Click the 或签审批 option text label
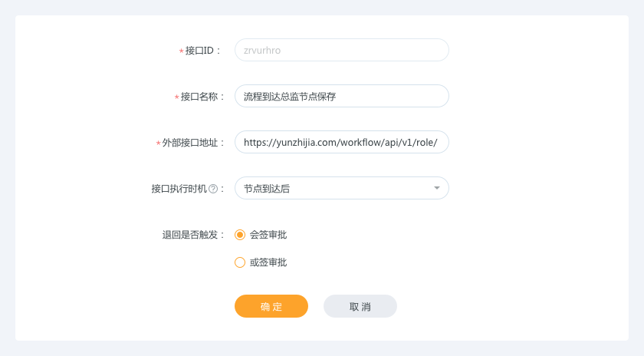This screenshot has width=644, height=356. tap(268, 262)
